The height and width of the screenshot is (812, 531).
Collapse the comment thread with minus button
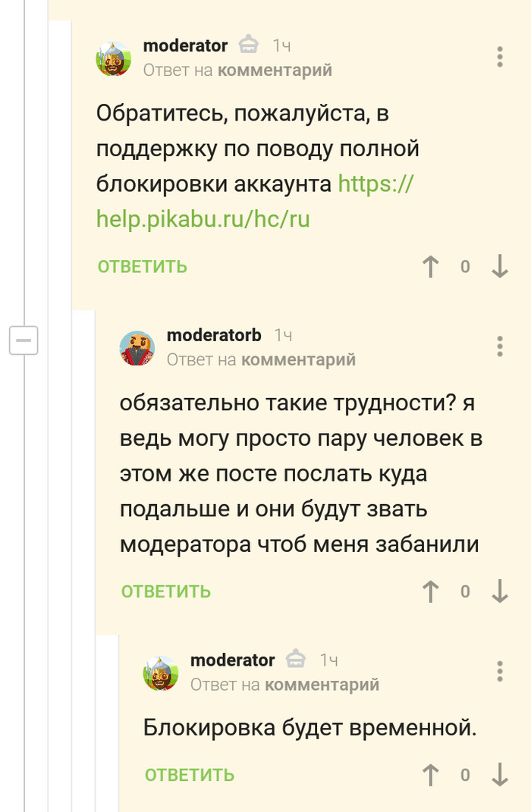pyautogui.click(x=24, y=340)
